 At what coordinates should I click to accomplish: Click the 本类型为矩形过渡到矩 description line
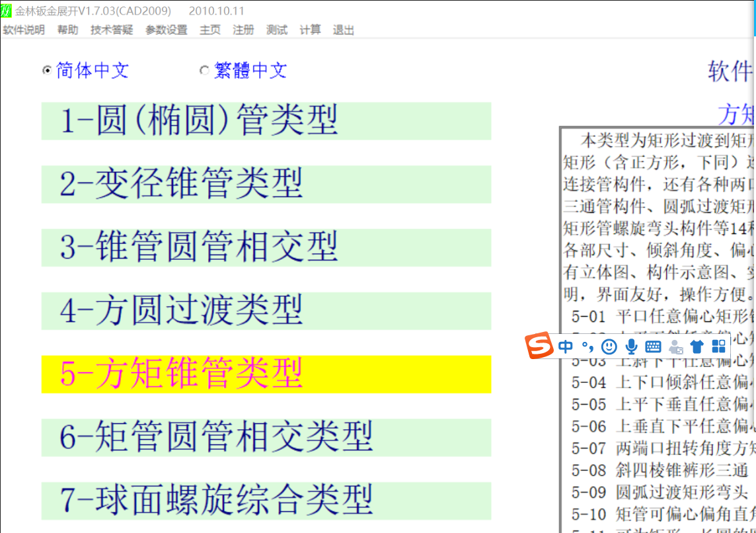pos(667,140)
